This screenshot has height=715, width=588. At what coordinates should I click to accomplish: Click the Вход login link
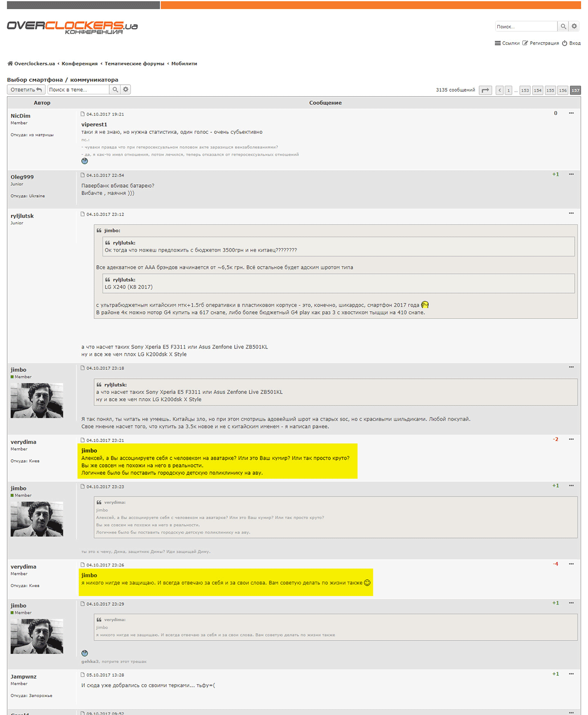pos(571,43)
